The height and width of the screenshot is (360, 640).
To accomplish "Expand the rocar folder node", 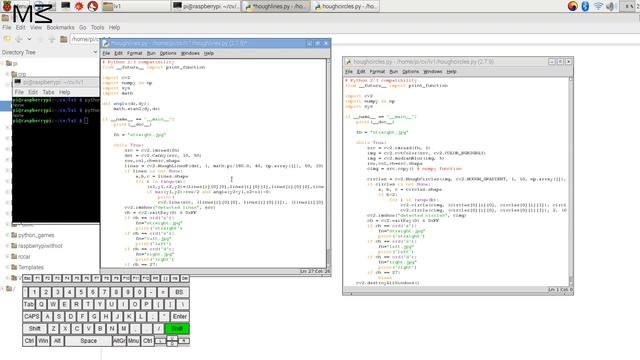I will point(7,256).
